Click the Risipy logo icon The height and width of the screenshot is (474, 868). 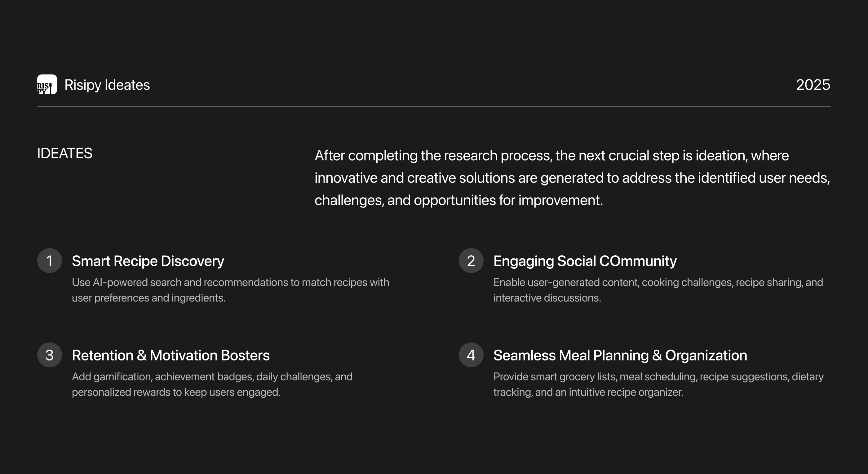click(x=47, y=85)
